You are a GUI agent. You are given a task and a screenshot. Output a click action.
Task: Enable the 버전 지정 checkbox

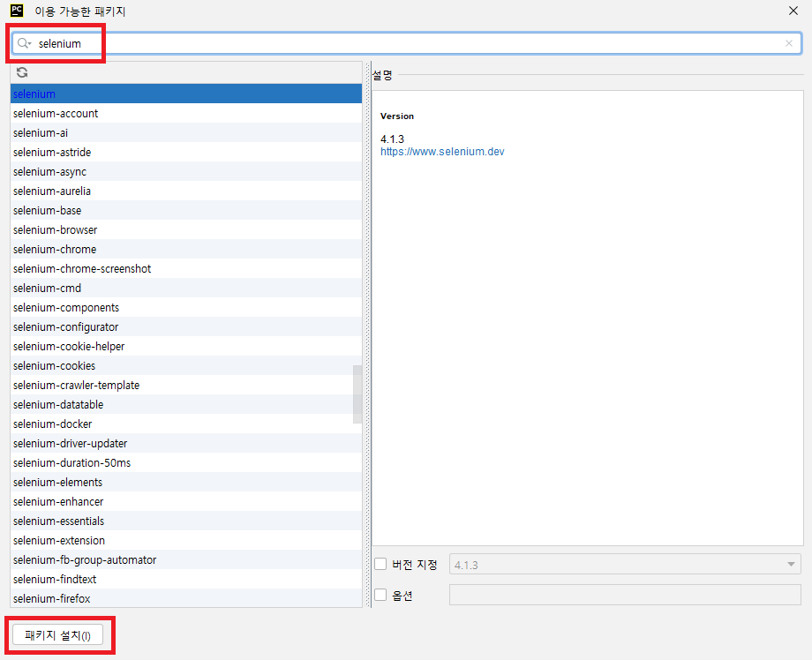[x=380, y=564]
